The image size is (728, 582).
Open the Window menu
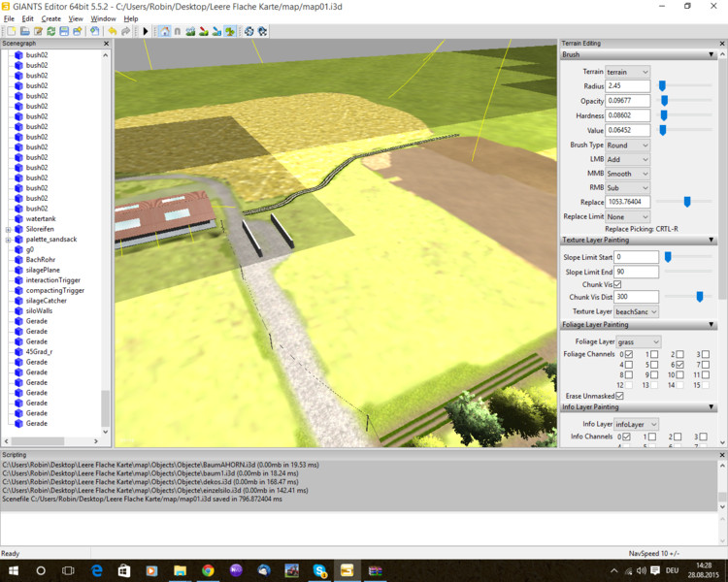tap(103, 18)
